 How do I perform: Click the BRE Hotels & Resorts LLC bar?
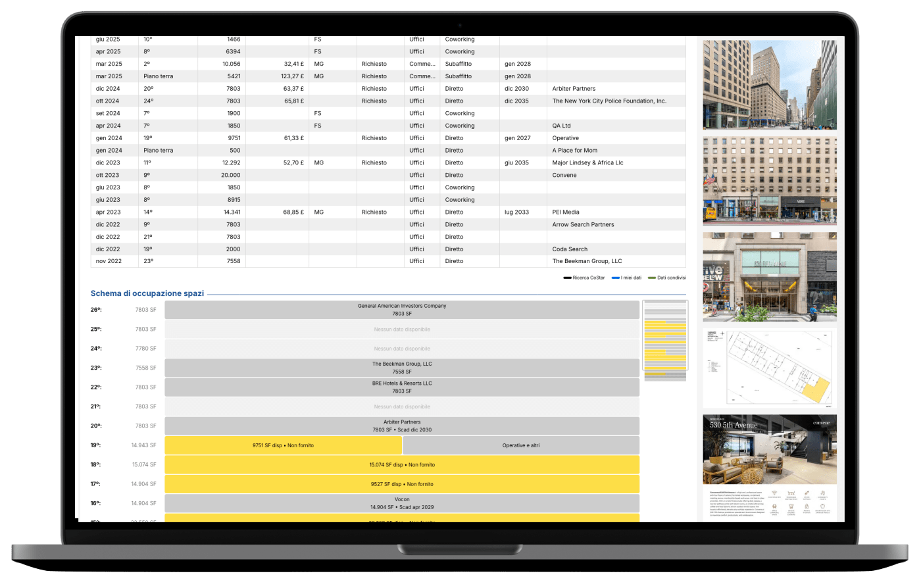[x=402, y=387]
